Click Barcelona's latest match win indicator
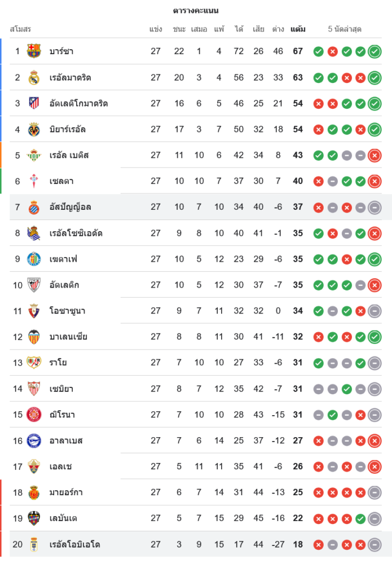392x564 pixels. click(x=374, y=52)
